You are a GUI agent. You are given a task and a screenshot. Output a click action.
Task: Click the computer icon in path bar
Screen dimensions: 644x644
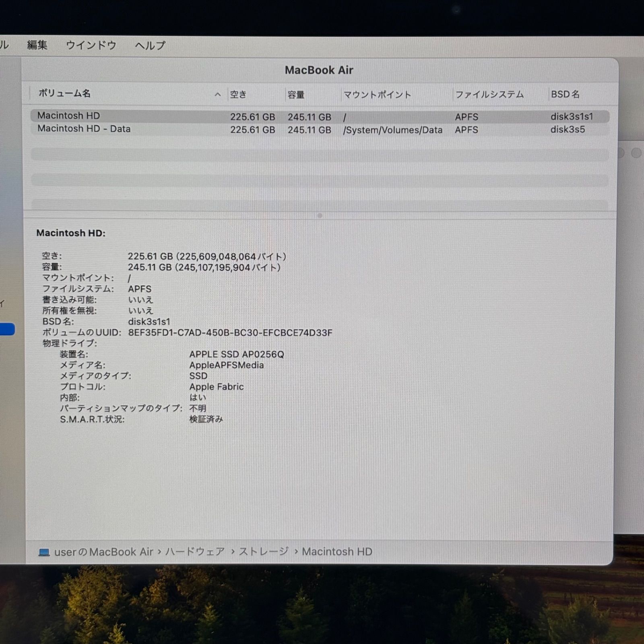pyautogui.click(x=44, y=552)
